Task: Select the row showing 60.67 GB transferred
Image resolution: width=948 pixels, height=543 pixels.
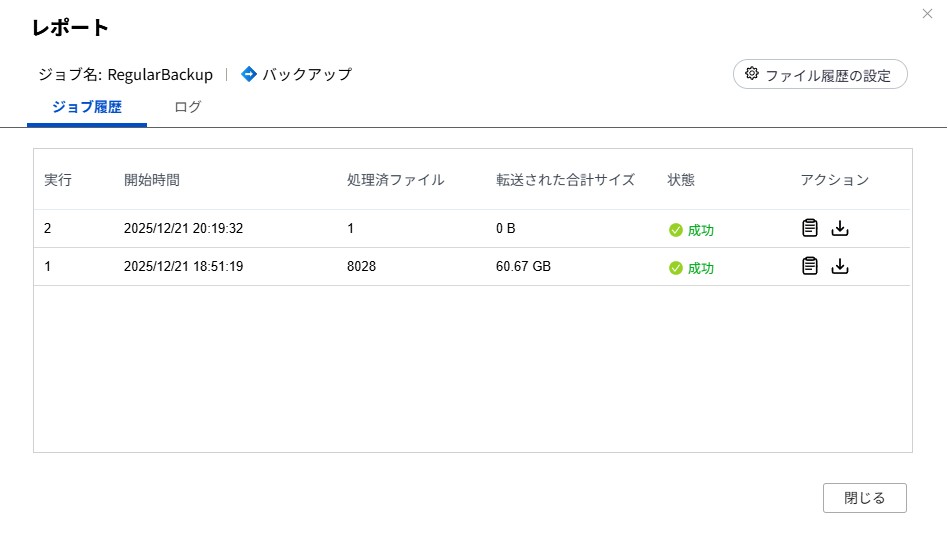Action: pyautogui.click(x=523, y=266)
